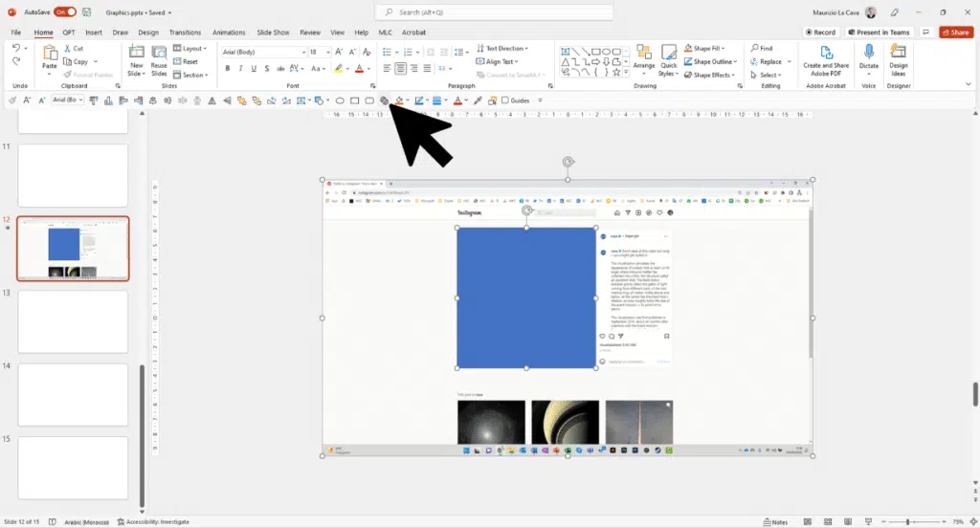Click the Present in Teams button
980x528 pixels.
[x=879, y=32]
